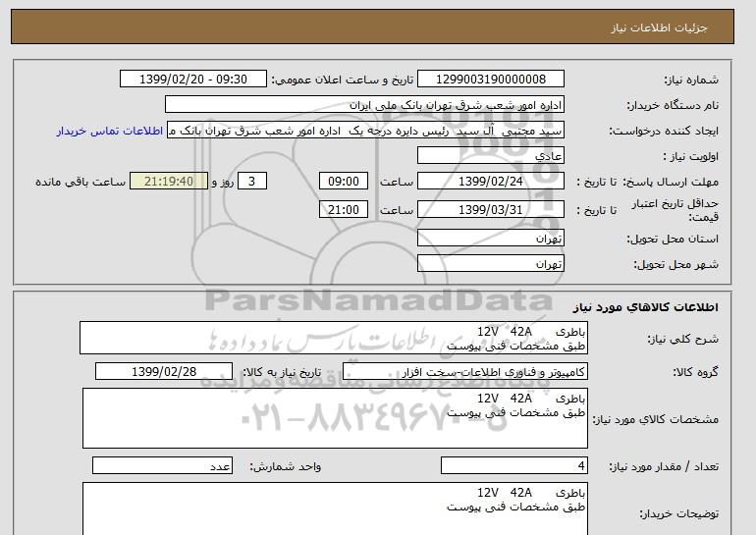Viewport: 756px width, 535px height.
Task: Open buyer contact info link اطلاعات تماس خریدار
Action: pos(109,131)
